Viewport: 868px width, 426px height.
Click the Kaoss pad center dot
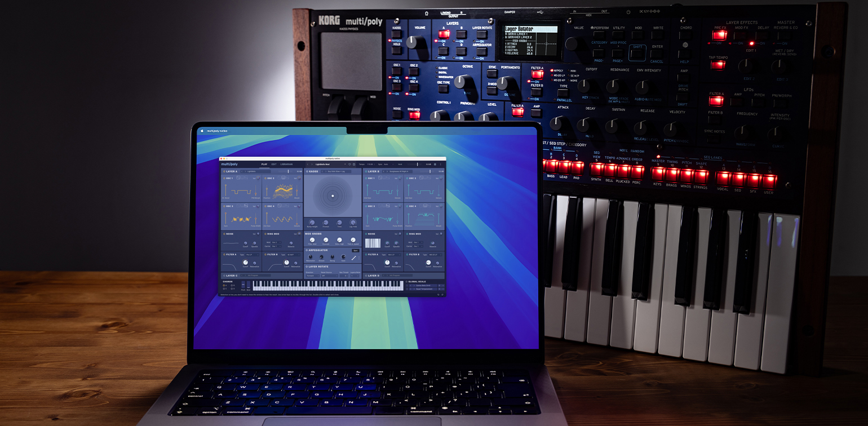(x=333, y=196)
